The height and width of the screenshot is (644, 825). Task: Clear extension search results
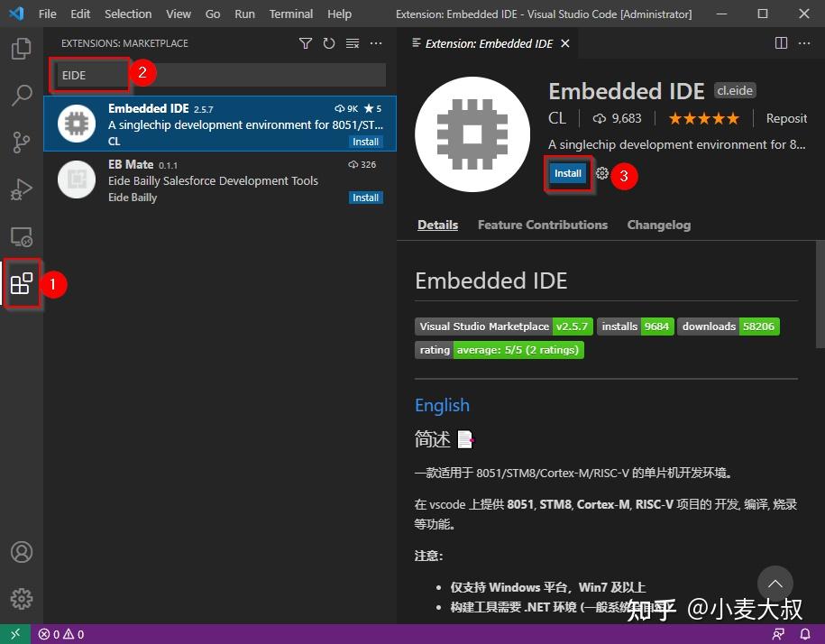pyautogui.click(x=353, y=42)
